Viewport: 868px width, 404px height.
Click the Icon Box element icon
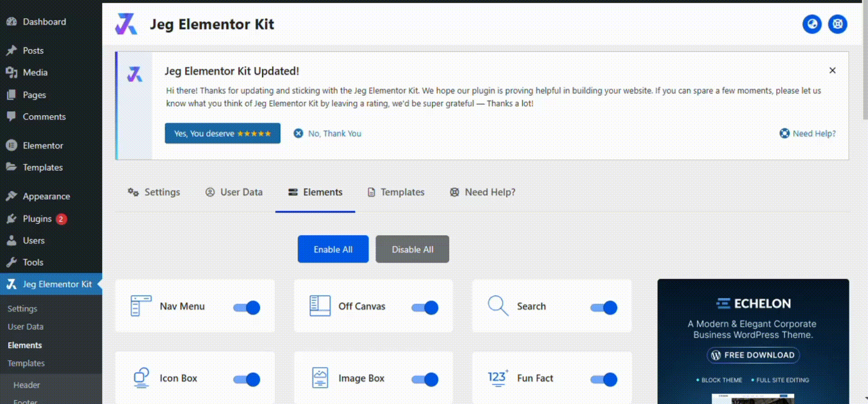[141, 378]
